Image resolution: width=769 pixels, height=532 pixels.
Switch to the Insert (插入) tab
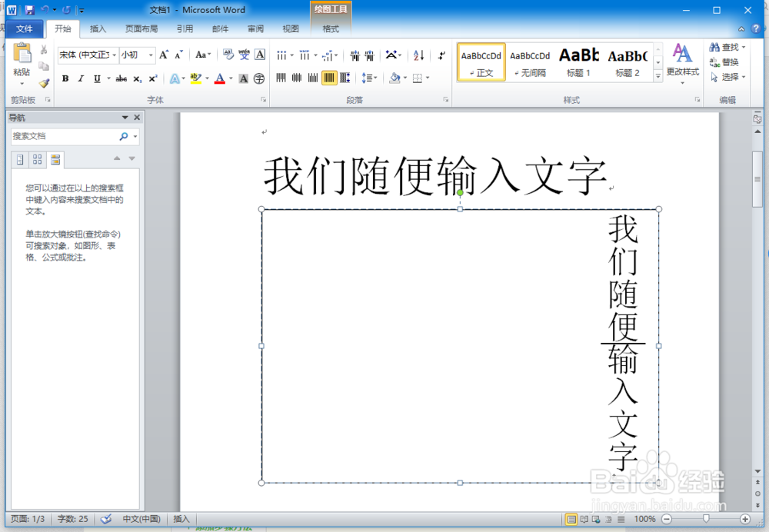click(x=98, y=29)
